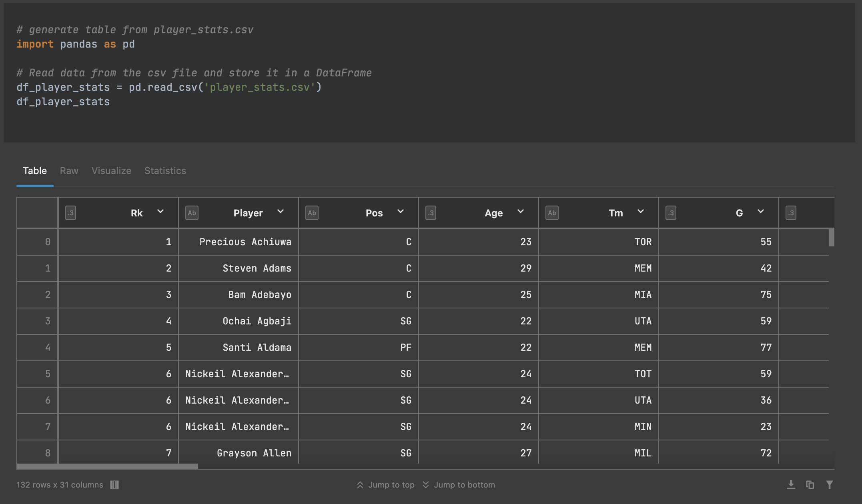Click the Jump to bottom link

click(x=464, y=484)
